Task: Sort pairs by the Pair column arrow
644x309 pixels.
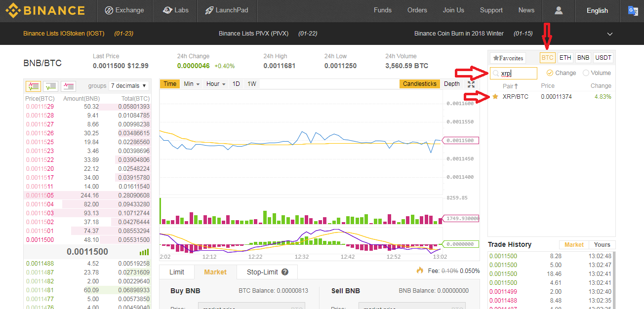Action: [516, 86]
